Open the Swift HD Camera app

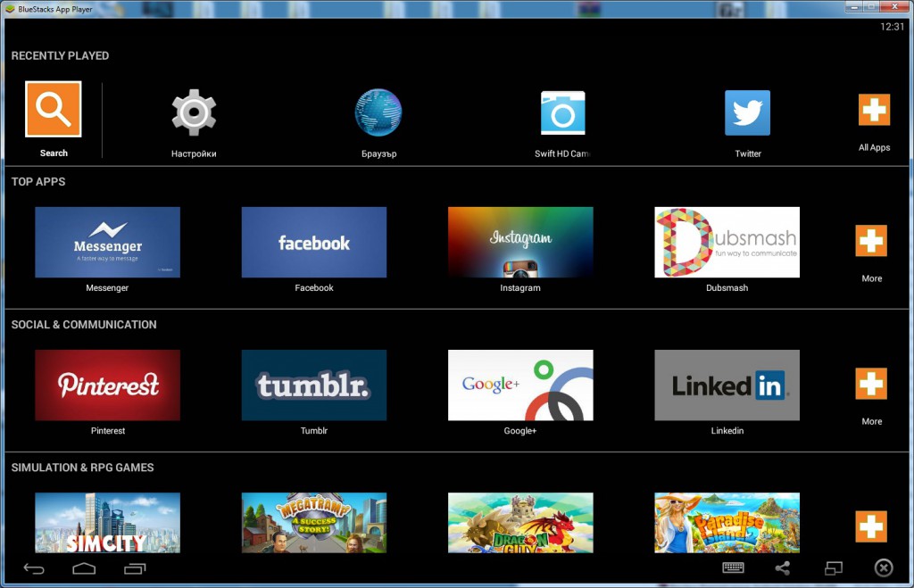pos(562,112)
